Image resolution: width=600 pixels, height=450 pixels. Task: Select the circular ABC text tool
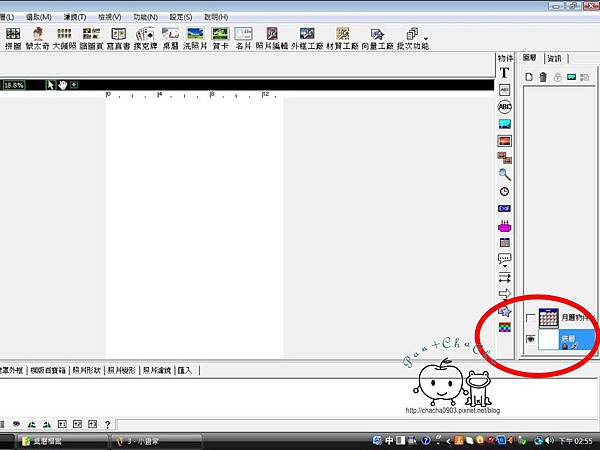click(504, 107)
